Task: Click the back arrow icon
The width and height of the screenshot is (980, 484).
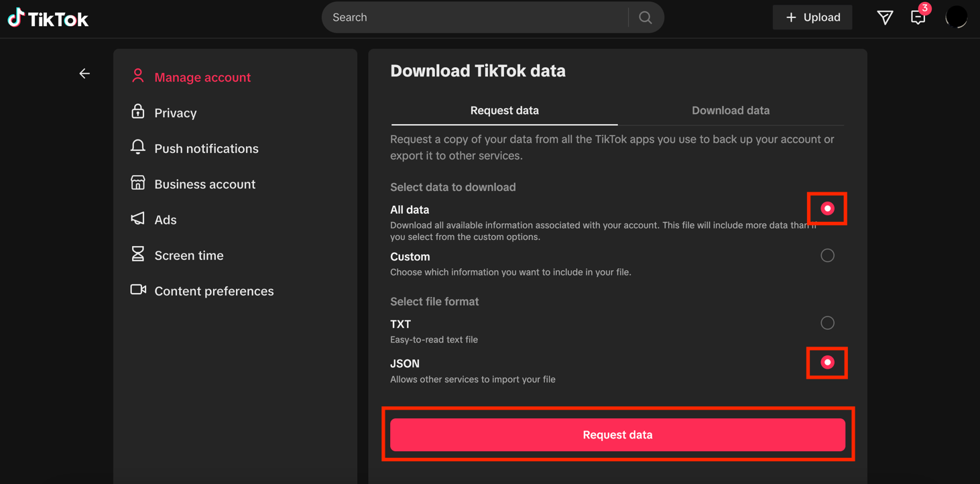Action: point(84,73)
